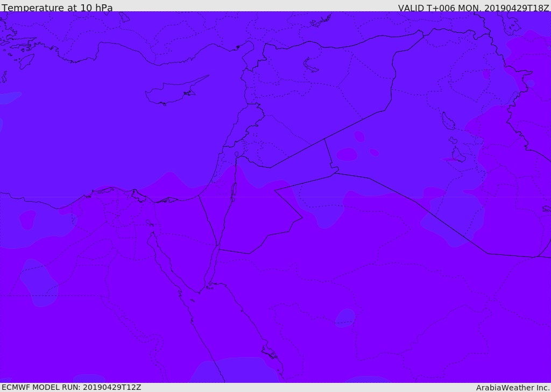Click the 'Temperature at 10 hPa' title text
The height and width of the screenshot is (392, 551).
click(x=57, y=8)
